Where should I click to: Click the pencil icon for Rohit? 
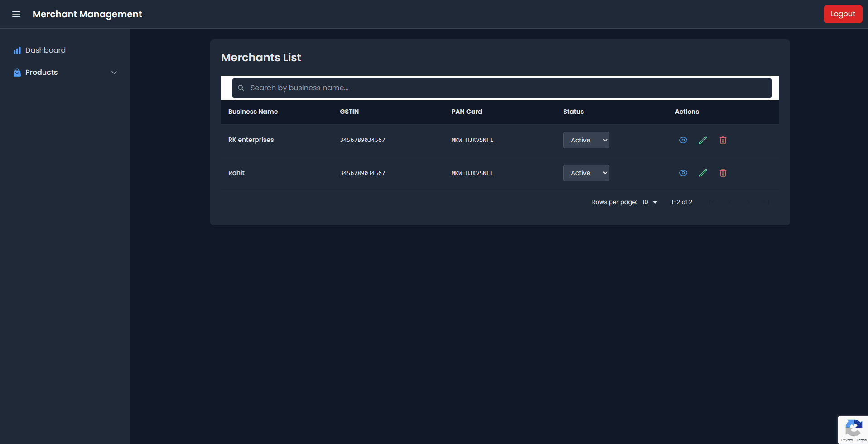(x=703, y=173)
